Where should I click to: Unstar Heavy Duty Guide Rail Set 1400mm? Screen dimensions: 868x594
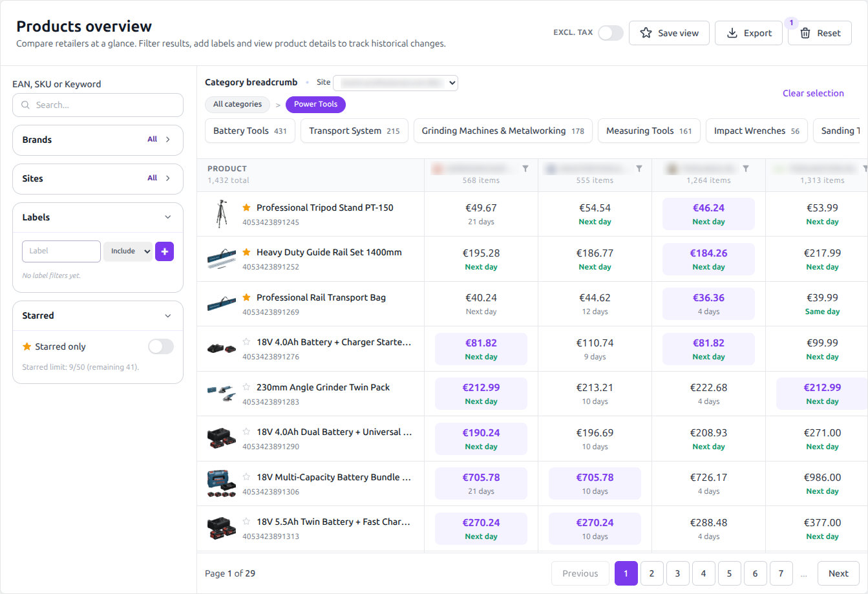coord(246,252)
